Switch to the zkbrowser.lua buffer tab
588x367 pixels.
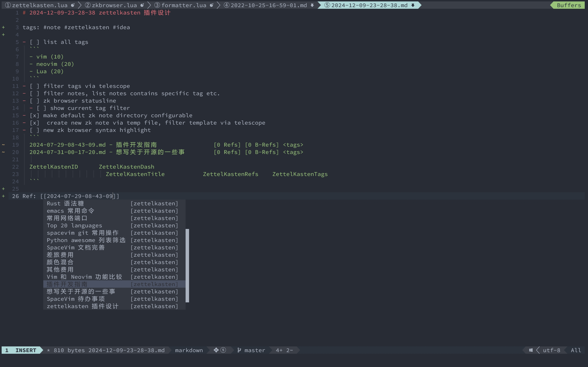click(114, 5)
